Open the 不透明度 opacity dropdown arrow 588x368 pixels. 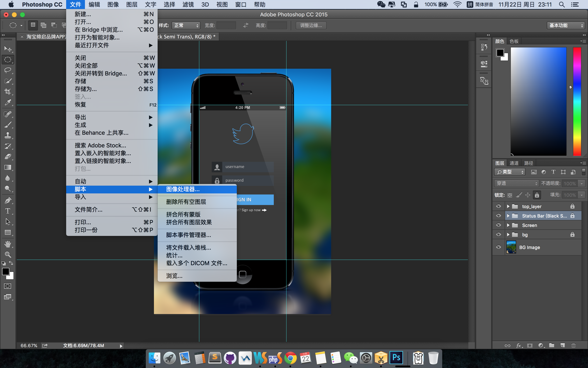point(582,183)
